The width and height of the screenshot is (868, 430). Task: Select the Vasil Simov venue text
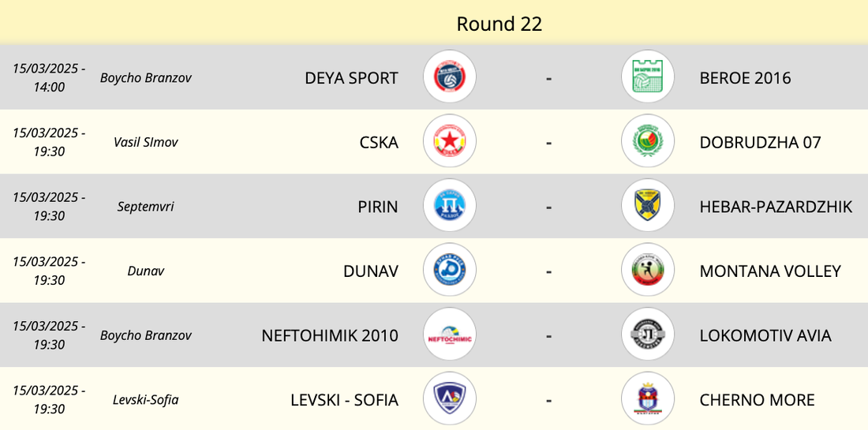(146, 142)
